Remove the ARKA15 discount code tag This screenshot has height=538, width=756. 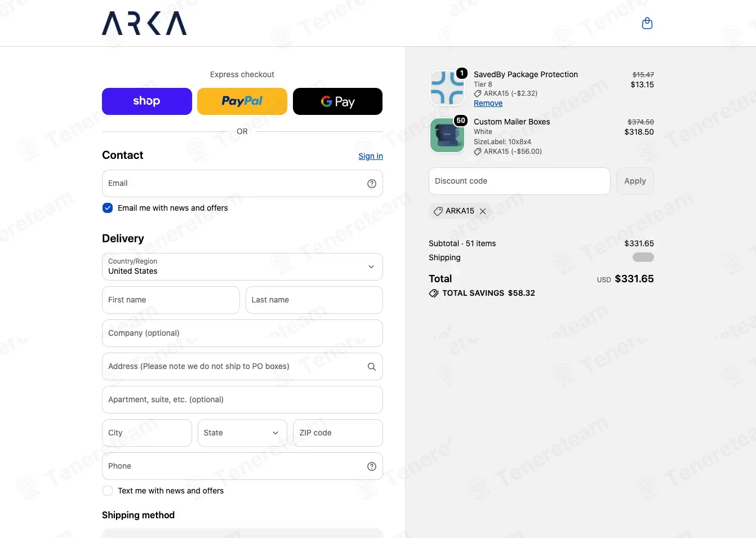click(483, 211)
